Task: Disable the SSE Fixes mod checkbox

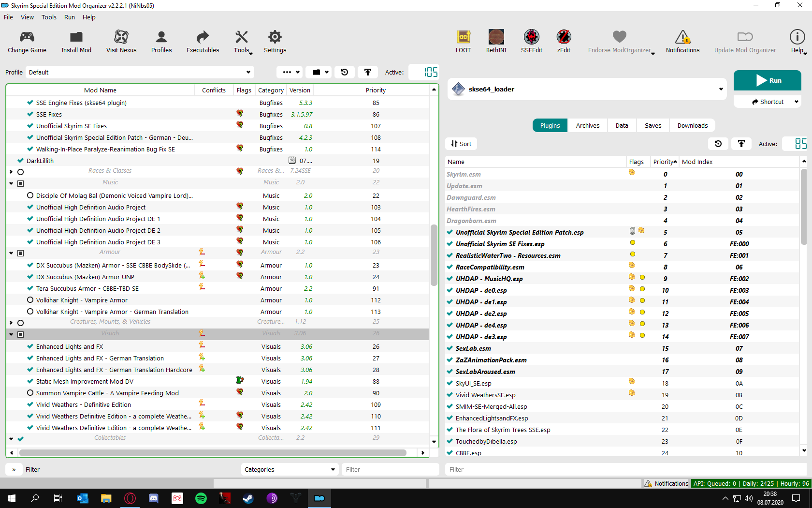Action: click(x=30, y=114)
